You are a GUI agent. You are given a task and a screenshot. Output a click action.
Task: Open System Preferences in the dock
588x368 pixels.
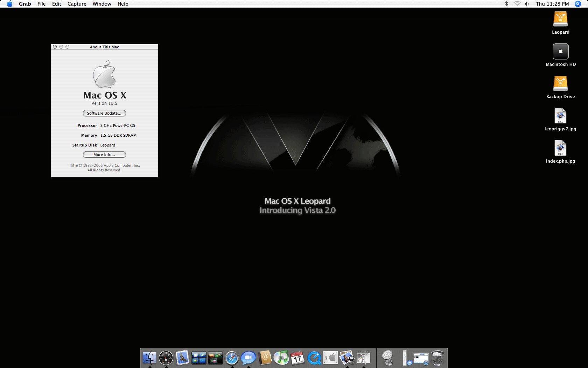330,358
